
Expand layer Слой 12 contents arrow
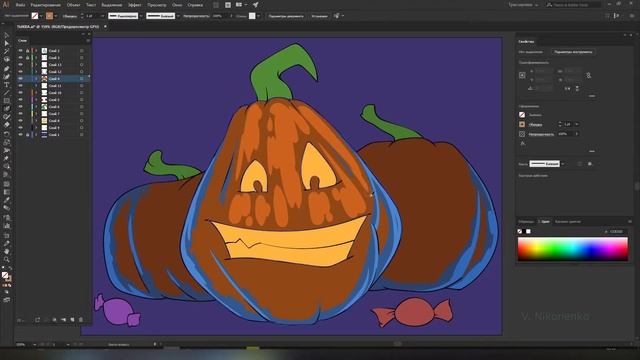pyautogui.click(x=36, y=71)
